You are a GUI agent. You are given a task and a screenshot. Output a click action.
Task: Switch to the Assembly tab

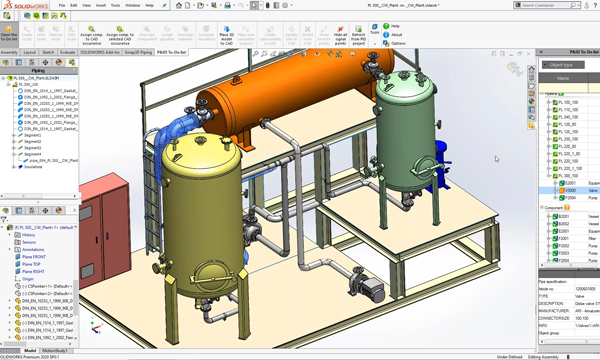pyautogui.click(x=9, y=52)
